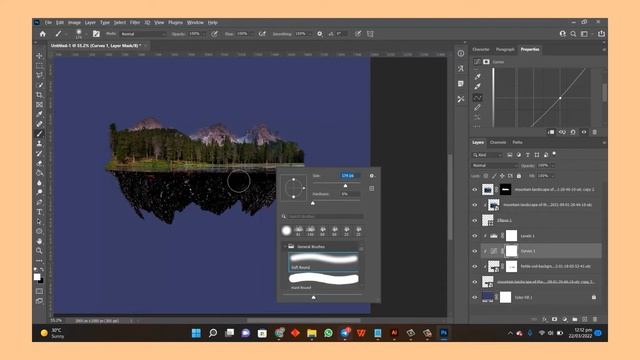Hide the Color Fill 1 layer
Image resolution: width=640 pixels, height=360 pixels.
[x=475, y=297]
